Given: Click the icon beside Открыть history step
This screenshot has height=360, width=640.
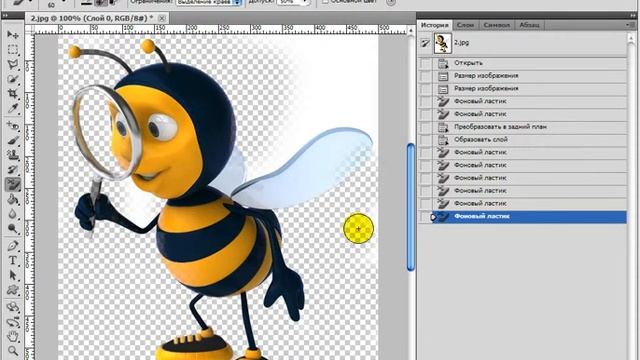Looking at the screenshot, I should point(443,63).
